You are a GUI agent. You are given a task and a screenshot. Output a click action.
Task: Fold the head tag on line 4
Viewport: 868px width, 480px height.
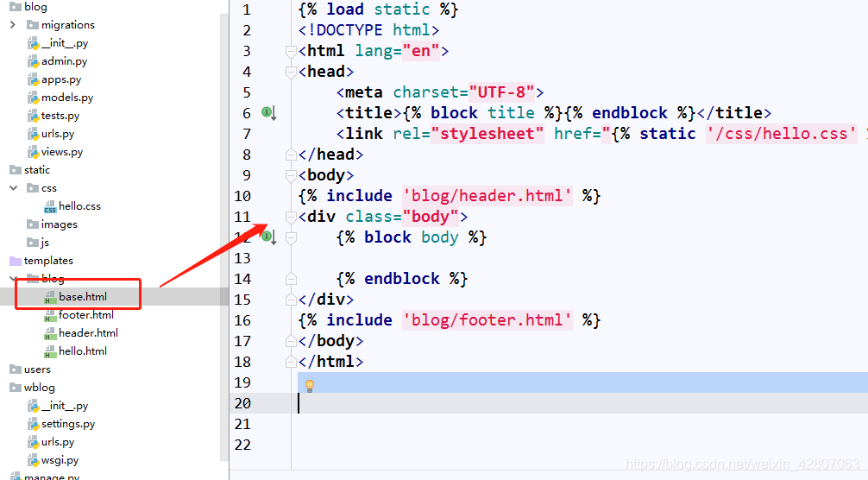tap(291, 72)
